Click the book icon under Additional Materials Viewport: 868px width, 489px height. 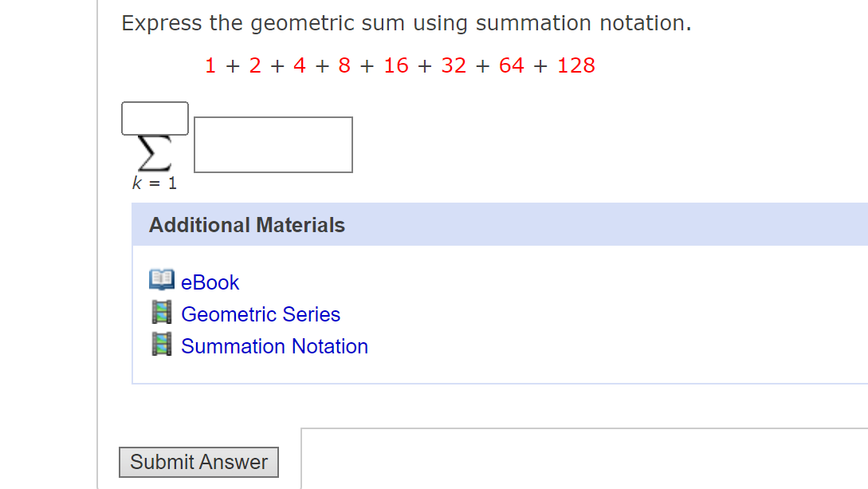click(x=162, y=281)
